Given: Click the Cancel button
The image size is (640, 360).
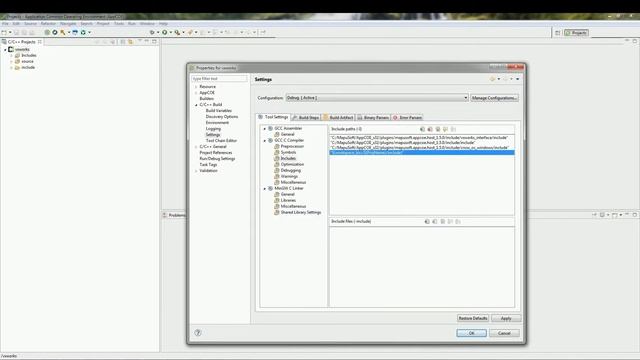Looking at the screenshot, I should coord(504,333).
